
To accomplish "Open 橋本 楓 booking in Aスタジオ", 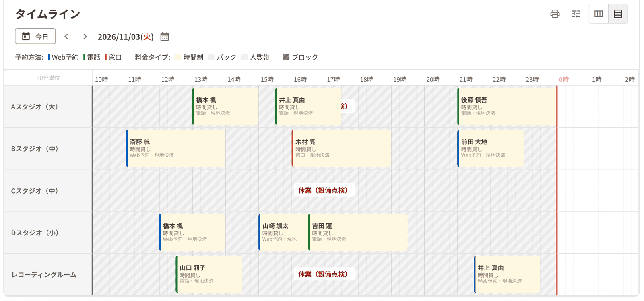I will click(225, 106).
